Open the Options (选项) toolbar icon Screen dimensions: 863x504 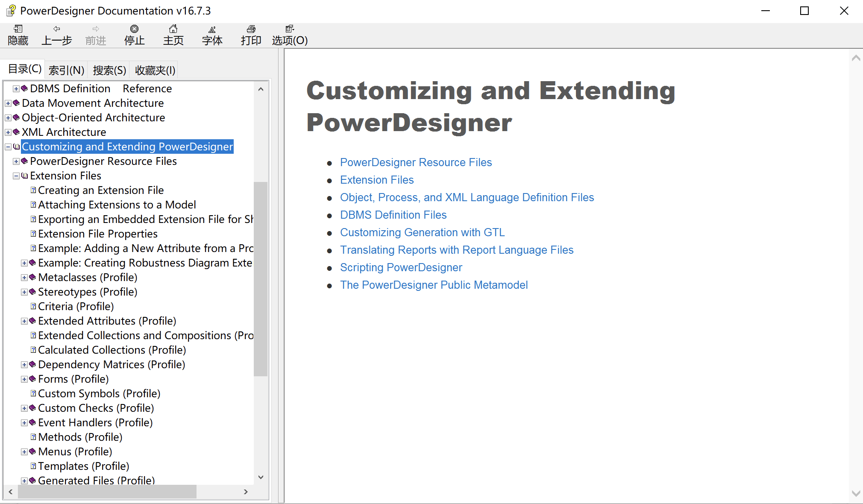(290, 29)
